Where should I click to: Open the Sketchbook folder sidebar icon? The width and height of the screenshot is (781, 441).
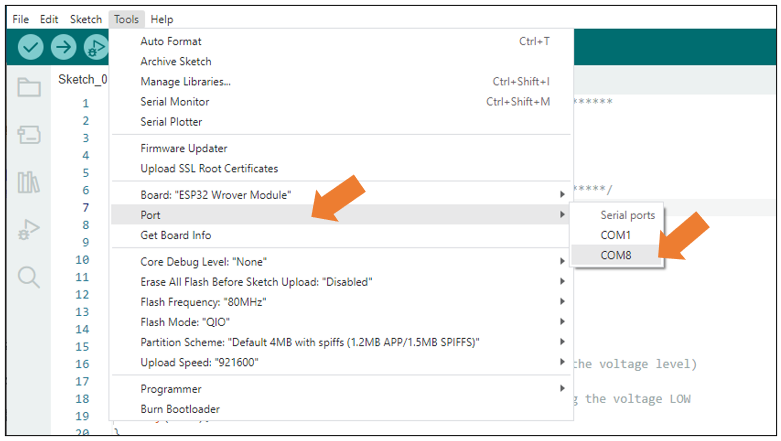click(29, 87)
